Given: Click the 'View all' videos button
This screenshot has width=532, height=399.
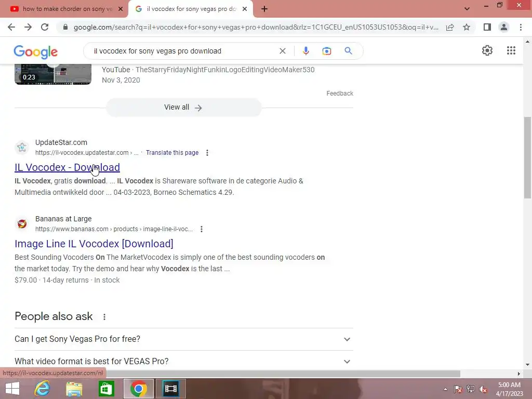Looking at the screenshot, I should point(183,107).
